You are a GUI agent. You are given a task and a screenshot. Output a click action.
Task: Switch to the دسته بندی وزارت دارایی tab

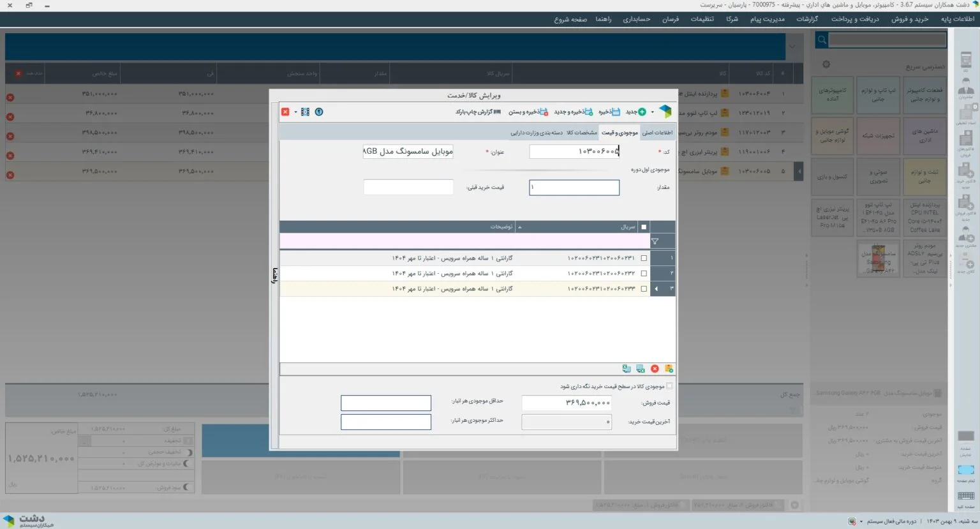pyautogui.click(x=537, y=133)
